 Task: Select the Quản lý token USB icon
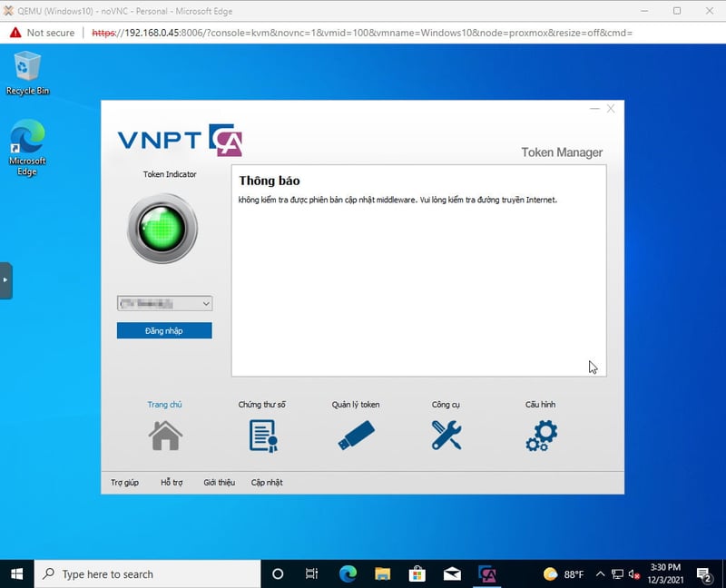(356, 436)
